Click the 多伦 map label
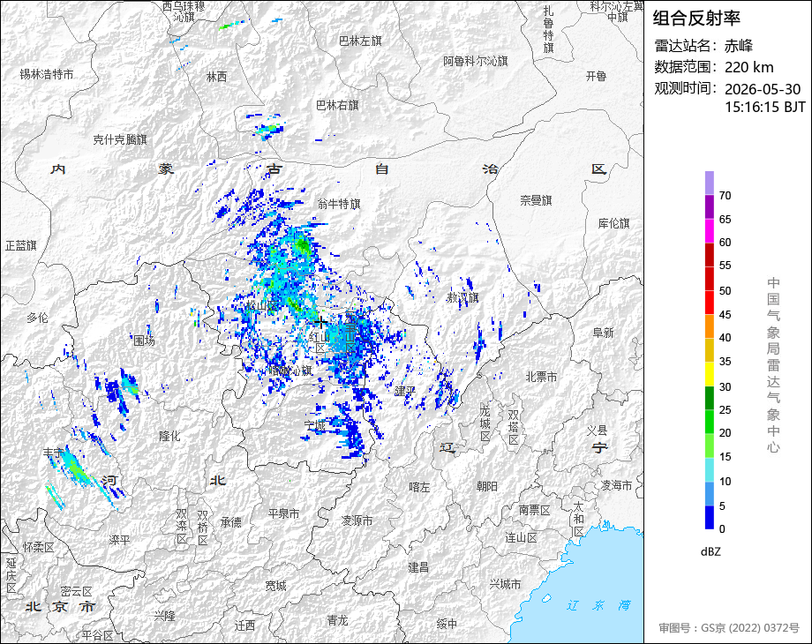 (x=37, y=318)
